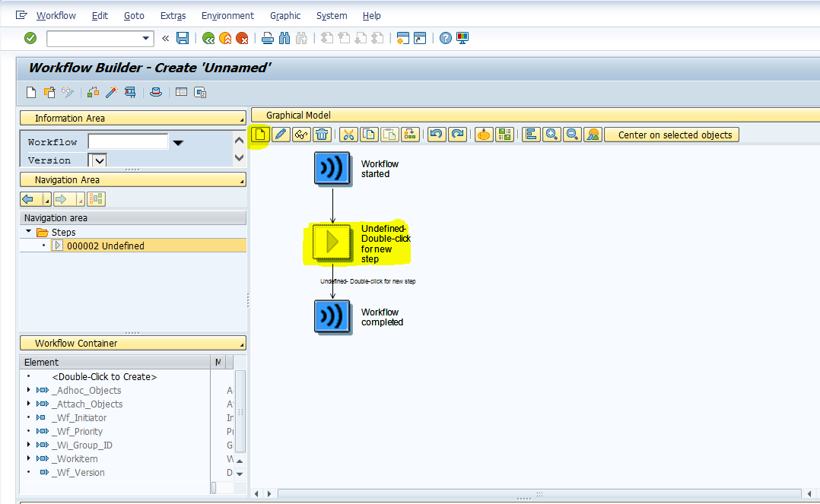The width and height of the screenshot is (820, 504).
Task: Zoom in on the workflow diagram
Action: click(551, 135)
